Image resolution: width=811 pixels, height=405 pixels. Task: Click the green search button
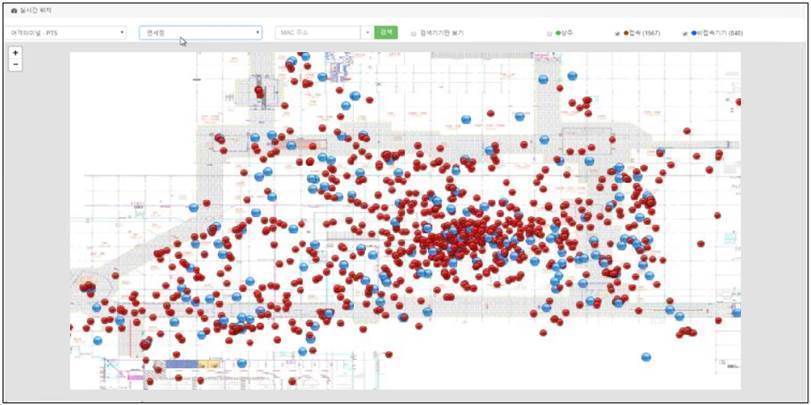click(x=386, y=33)
